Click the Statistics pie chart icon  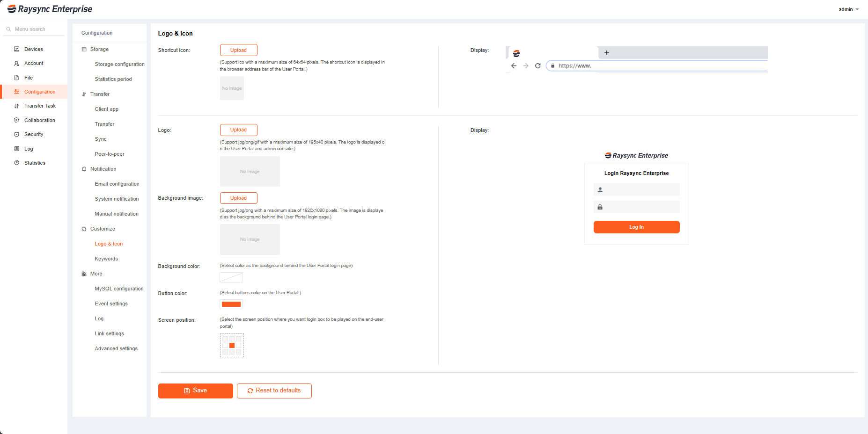click(x=16, y=163)
